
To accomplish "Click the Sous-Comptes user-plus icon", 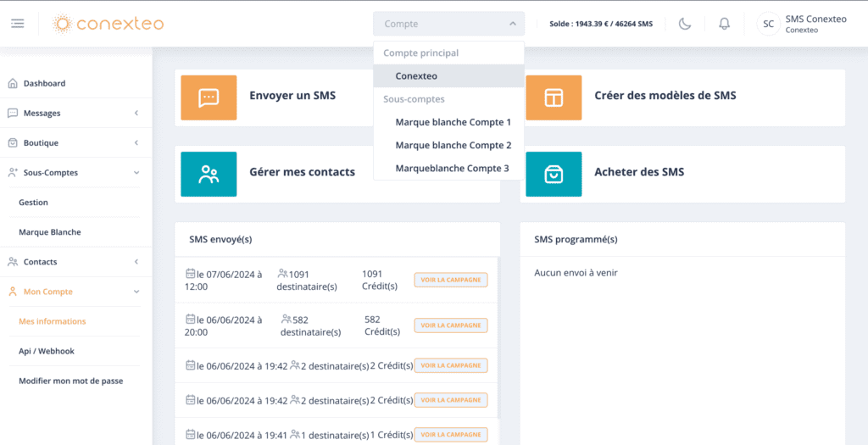I will 13,173.
